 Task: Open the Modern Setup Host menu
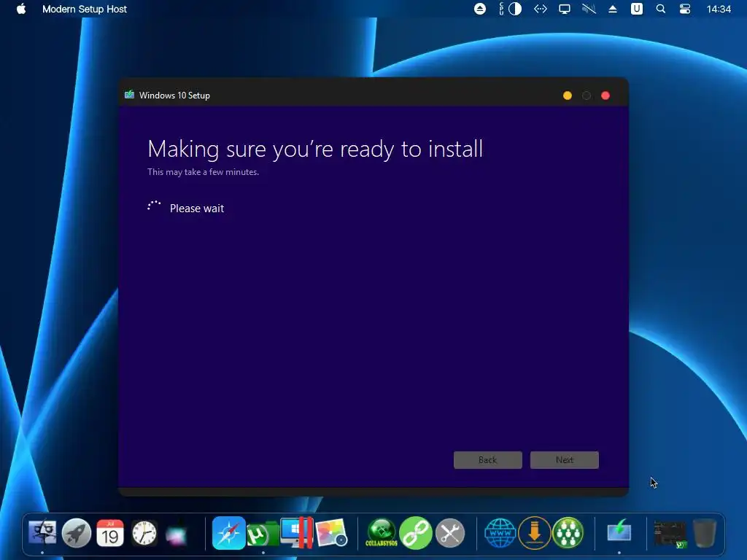click(x=85, y=9)
